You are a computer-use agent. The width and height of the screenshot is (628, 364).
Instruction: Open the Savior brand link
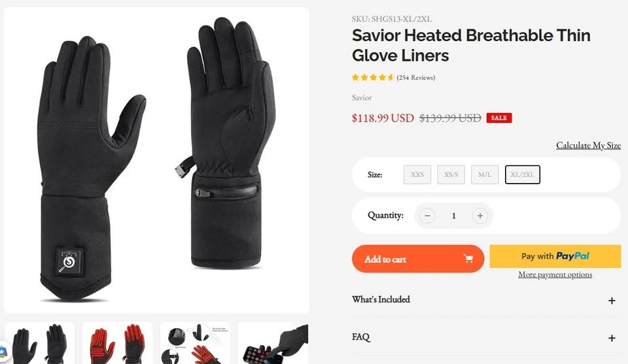point(362,97)
